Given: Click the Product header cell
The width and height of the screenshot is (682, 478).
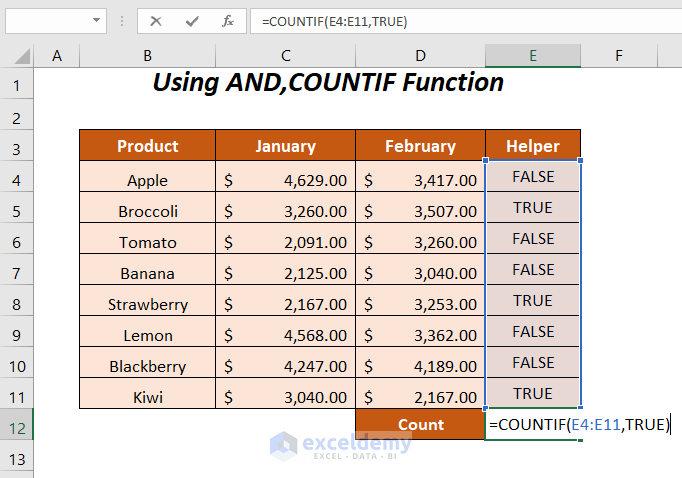Looking at the screenshot, I should (x=147, y=146).
